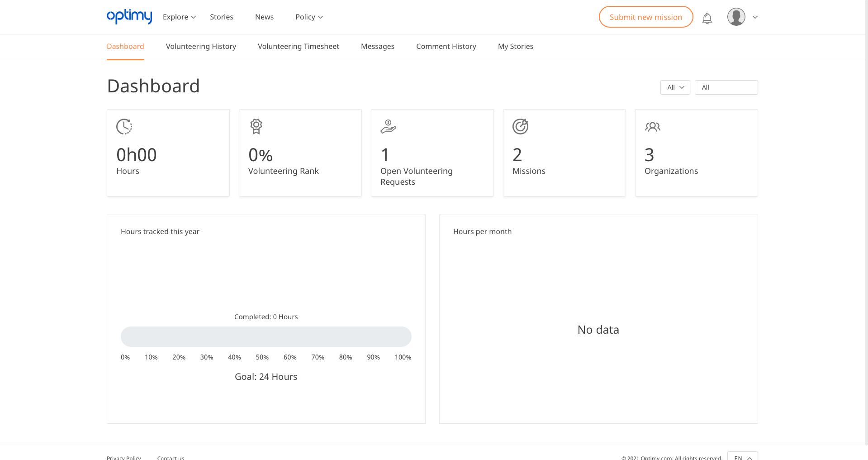
Task: Click the clock icon on Hours card
Action: pos(124,126)
